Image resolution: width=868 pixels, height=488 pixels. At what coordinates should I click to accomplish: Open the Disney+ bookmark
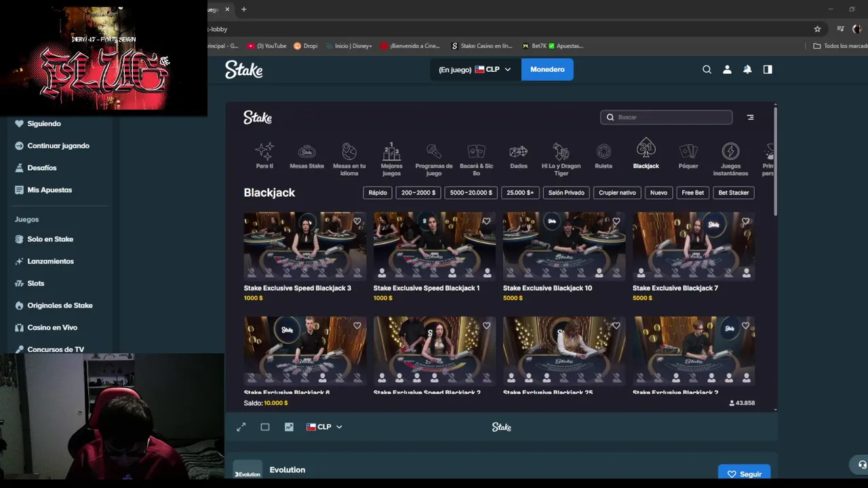click(349, 46)
